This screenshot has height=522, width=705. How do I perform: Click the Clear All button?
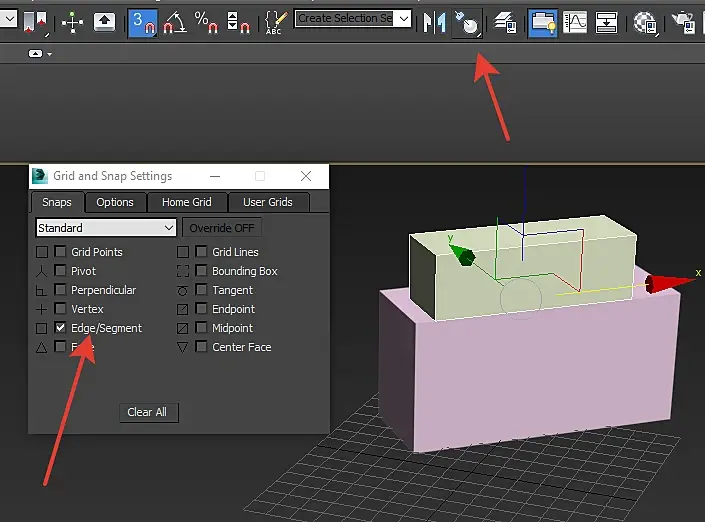point(147,412)
